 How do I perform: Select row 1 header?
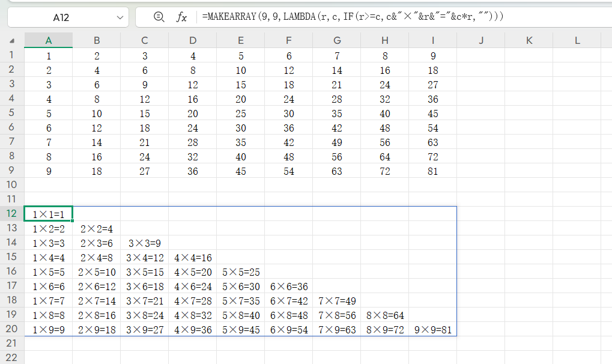[12, 56]
